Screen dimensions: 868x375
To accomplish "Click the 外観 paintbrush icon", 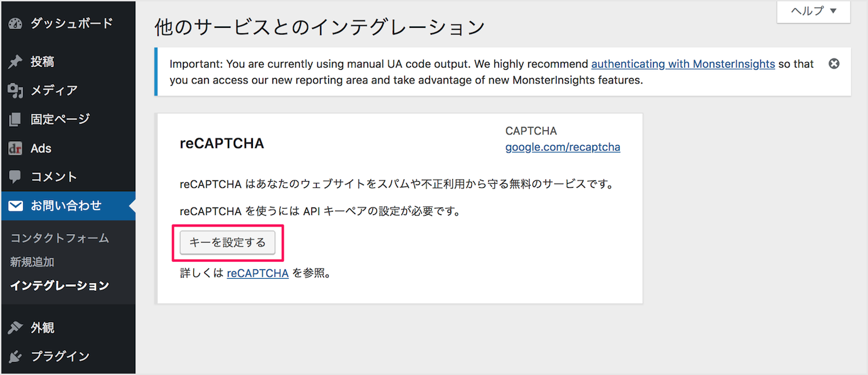I will click(x=15, y=328).
